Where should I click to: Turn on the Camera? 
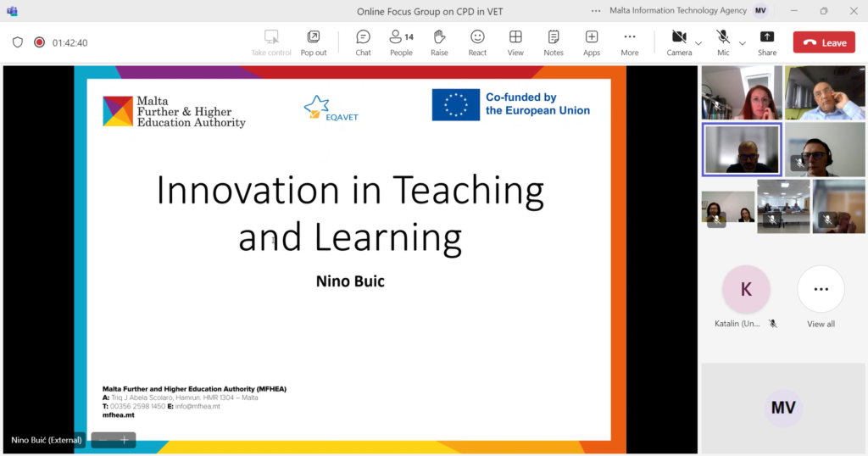[x=678, y=42]
